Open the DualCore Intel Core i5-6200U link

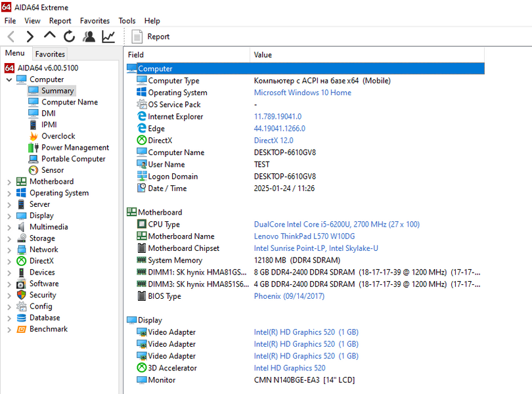(336, 225)
